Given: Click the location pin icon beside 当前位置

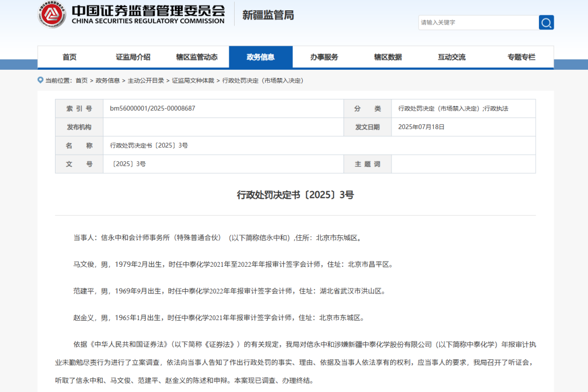Looking at the screenshot, I should (x=40, y=80).
